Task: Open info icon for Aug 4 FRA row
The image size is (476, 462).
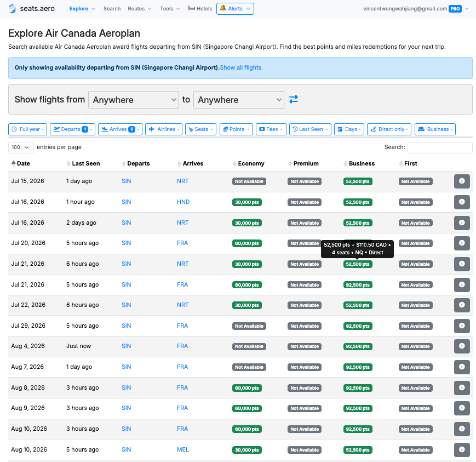Action: pos(462,346)
